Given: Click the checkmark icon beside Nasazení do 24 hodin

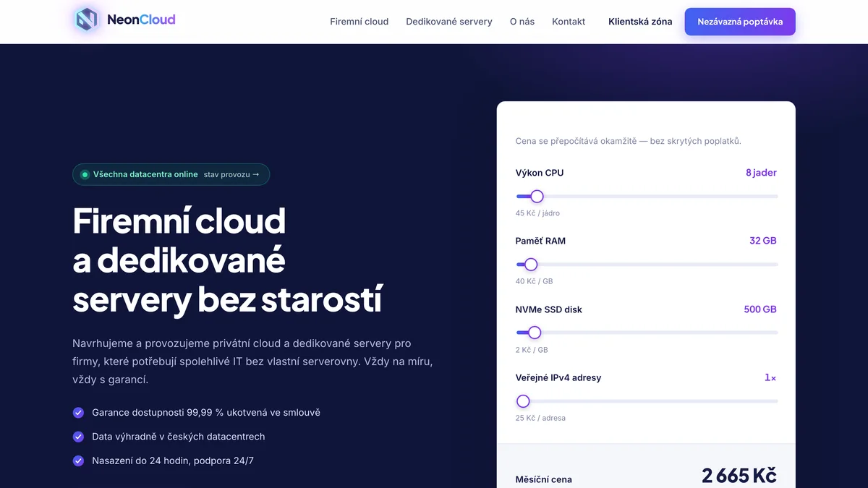Looking at the screenshot, I should click(78, 461).
